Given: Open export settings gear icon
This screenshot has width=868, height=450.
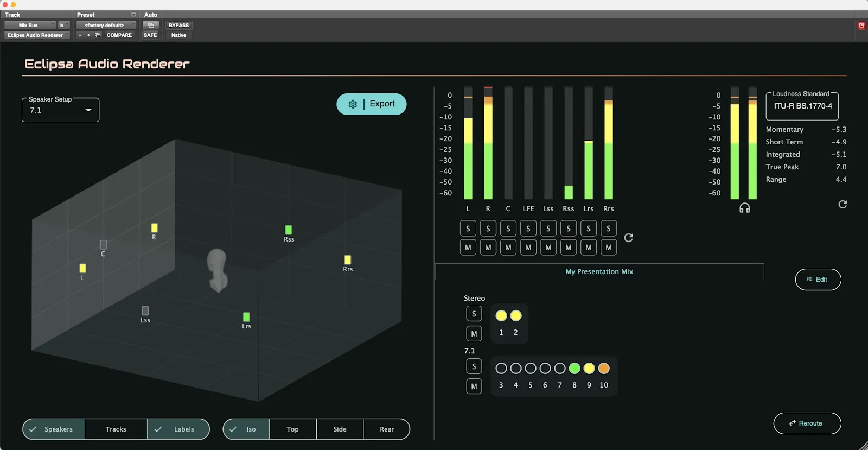Looking at the screenshot, I should pos(353,104).
